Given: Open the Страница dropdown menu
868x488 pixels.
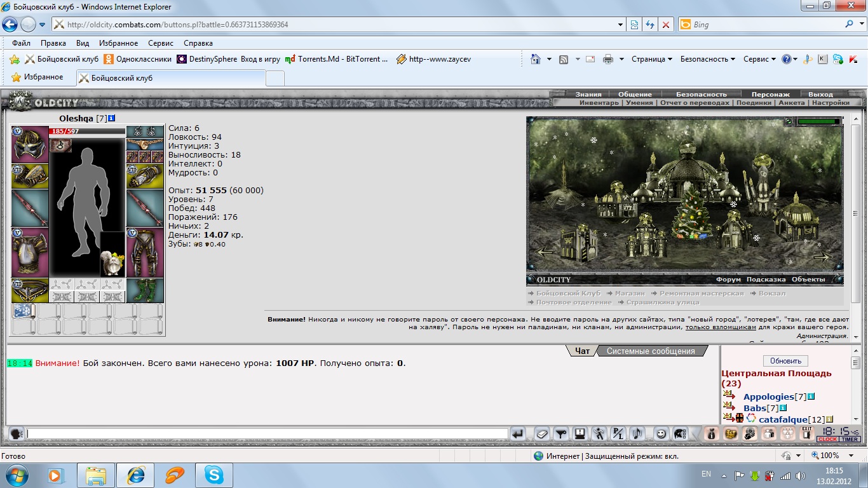Looking at the screenshot, I should click(652, 59).
